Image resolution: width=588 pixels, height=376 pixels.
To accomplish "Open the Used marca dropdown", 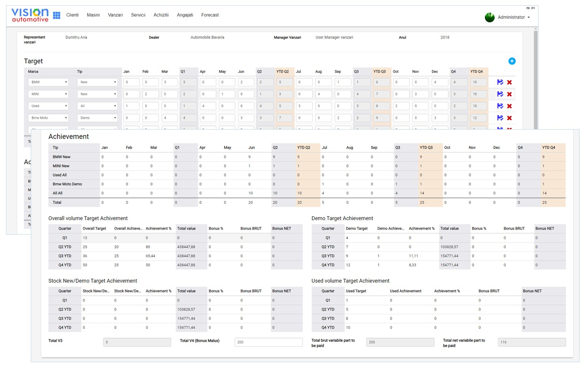I will pos(48,106).
